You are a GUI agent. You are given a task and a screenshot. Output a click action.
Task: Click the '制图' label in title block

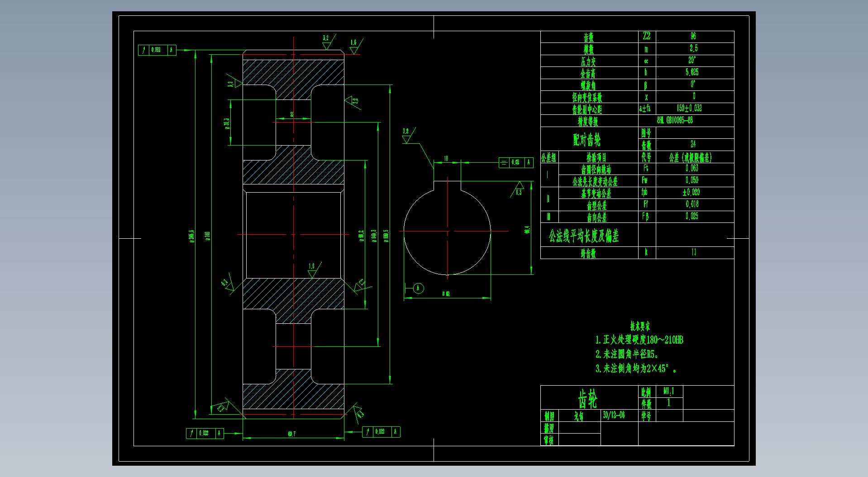[x=549, y=416]
